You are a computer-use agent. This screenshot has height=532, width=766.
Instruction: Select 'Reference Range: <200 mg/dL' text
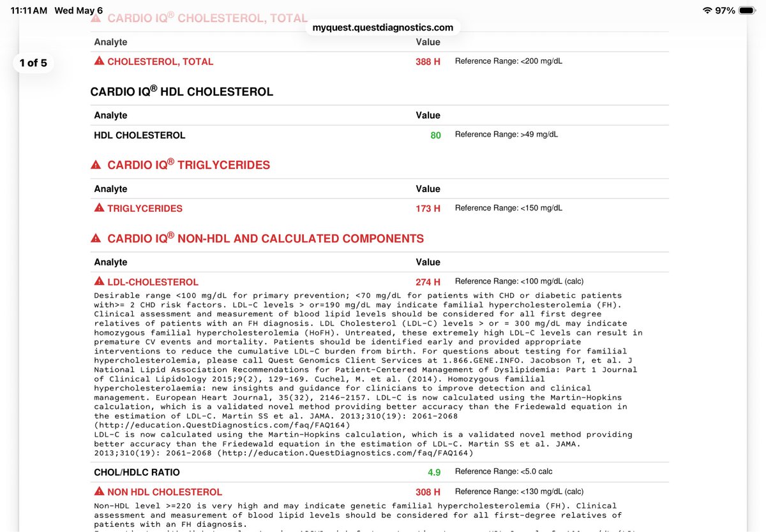(x=509, y=61)
